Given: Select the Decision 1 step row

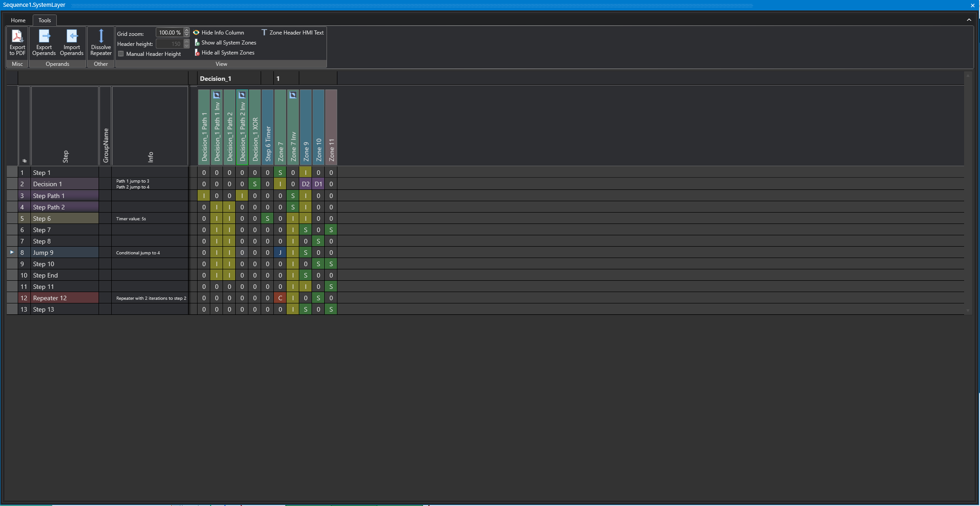Looking at the screenshot, I should (x=64, y=184).
